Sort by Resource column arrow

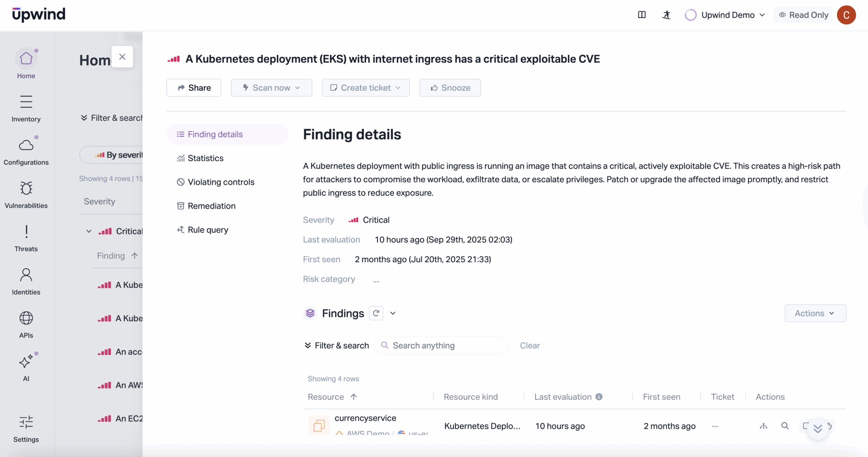coord(353,397)
